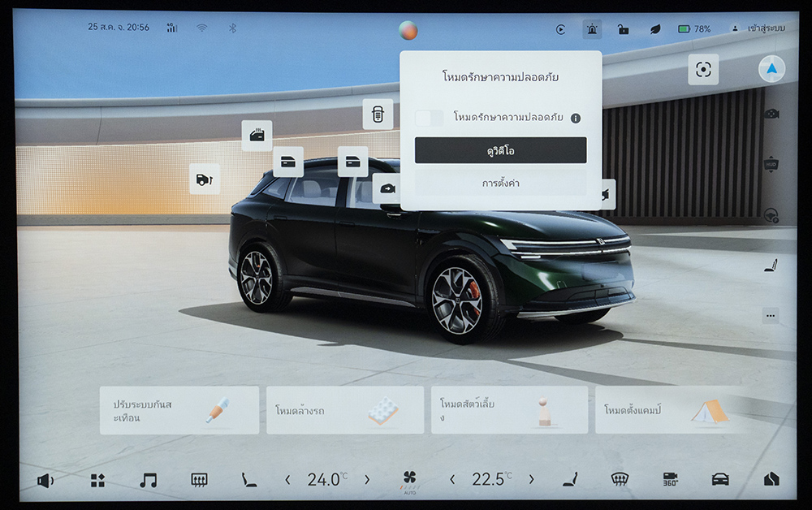Image resolution: width=812 pixels, height=510 pixels.
Task: Toggle the front windshield defrost
Action: click(x=620, y=479)
